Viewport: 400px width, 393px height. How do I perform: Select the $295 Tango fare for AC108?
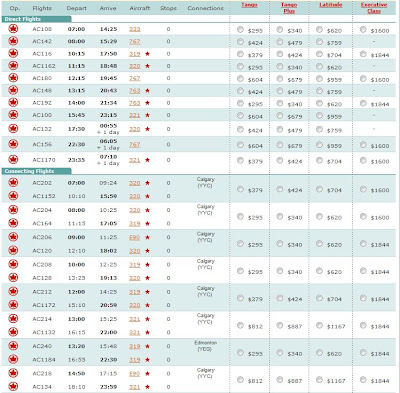click(x=240, y=29)
